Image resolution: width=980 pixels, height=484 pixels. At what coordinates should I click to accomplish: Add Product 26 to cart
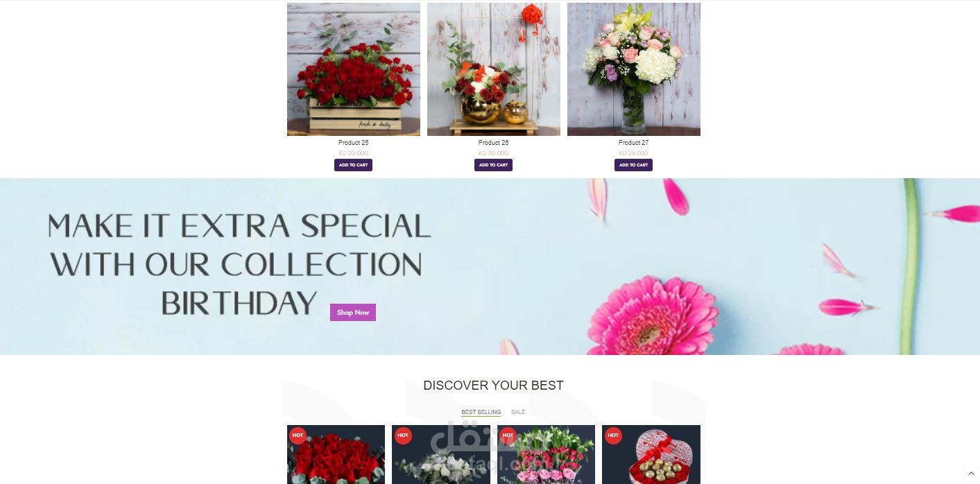493,165
